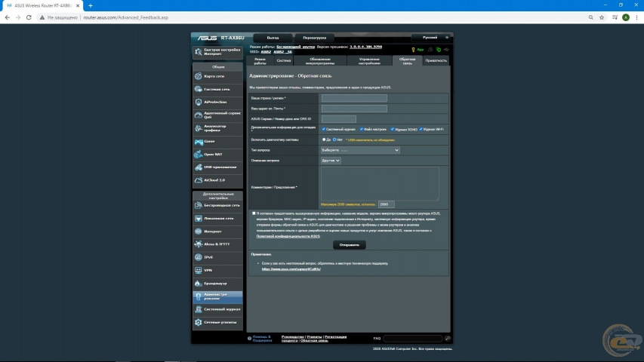Open the Chrome three-dot menu

636,17
